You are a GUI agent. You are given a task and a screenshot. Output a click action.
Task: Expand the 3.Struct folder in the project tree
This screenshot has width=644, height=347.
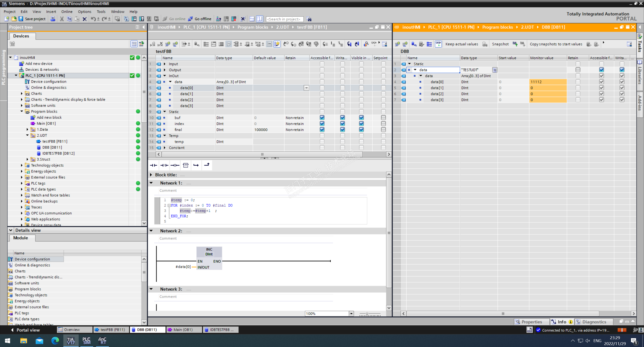click(x=27, y=159)
